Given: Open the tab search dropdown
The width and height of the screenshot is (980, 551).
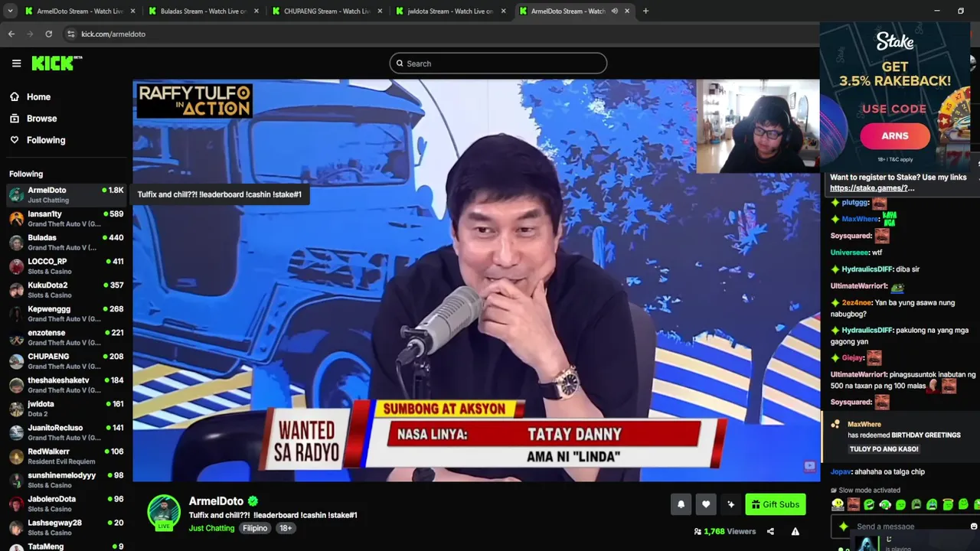Looking at the screenshot, I should pyautogui.click(x=9, y=11).
